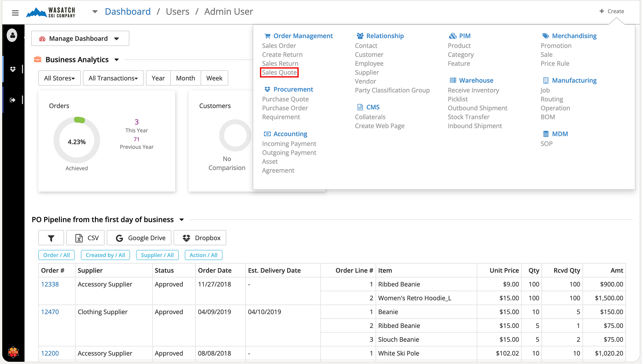Click the Orders achieved progress ring
The height and width of the screenshot is (364, 642).
click(x=77, y=142)
